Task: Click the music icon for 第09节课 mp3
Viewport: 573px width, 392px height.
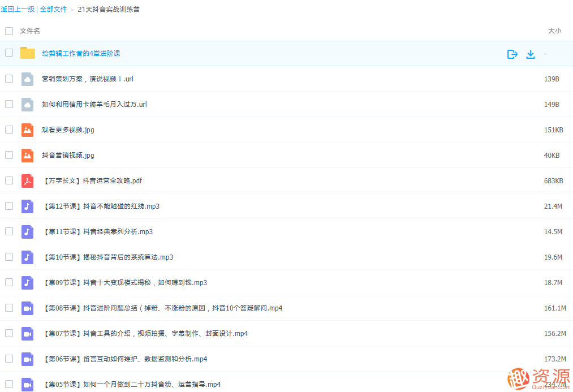Action: click(x=27, y=283)
